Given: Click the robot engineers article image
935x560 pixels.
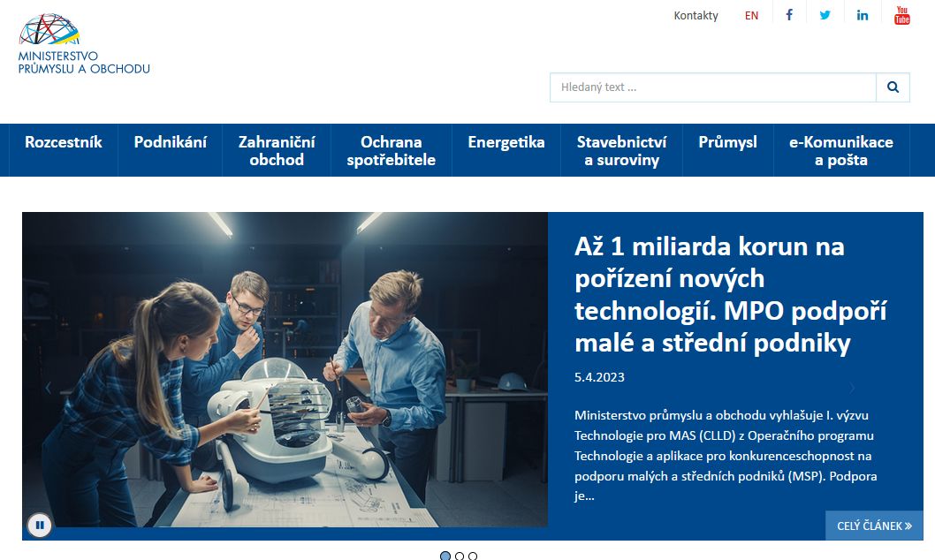Looking at the screenshot, I should pos(285,369).
